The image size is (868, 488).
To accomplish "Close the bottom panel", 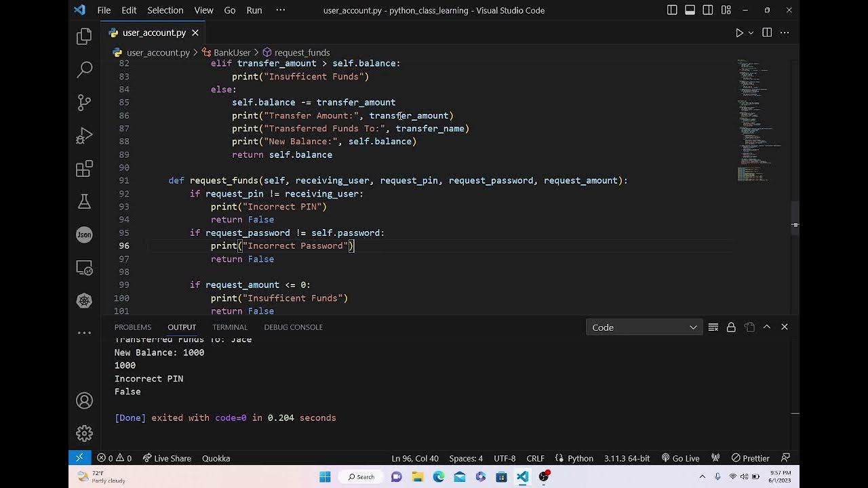I will pyautogui.click(x=785, y=327).
